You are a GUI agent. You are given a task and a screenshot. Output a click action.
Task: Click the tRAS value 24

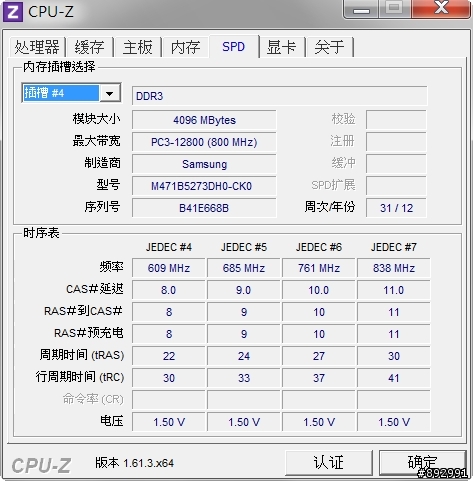tap(244, 356)
